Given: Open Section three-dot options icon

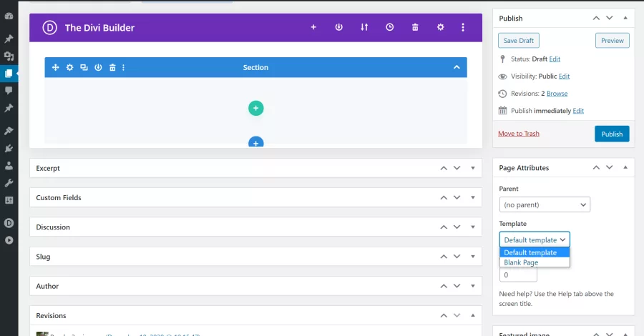Looking at the screenshot, I should pyautogui.click(x=123, y=67).
